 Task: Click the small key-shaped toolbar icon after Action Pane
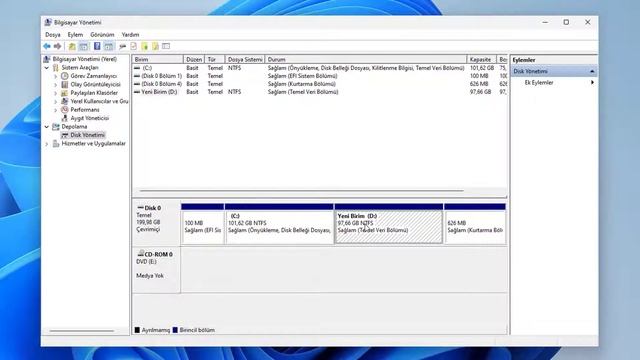122,47
